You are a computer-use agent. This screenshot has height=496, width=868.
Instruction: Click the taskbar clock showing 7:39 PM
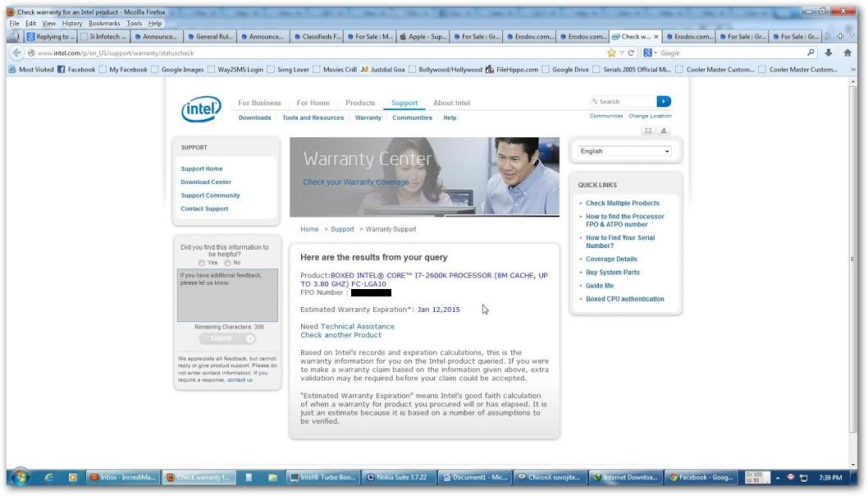(829, 478)
